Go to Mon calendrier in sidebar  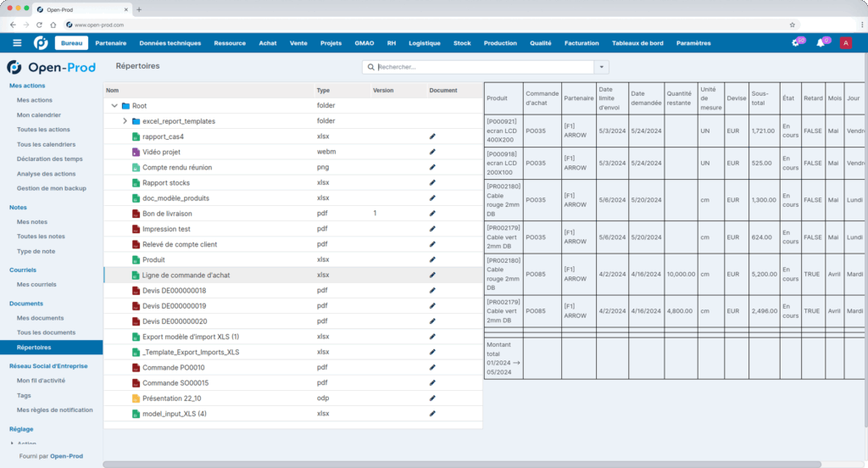point(39,115)
